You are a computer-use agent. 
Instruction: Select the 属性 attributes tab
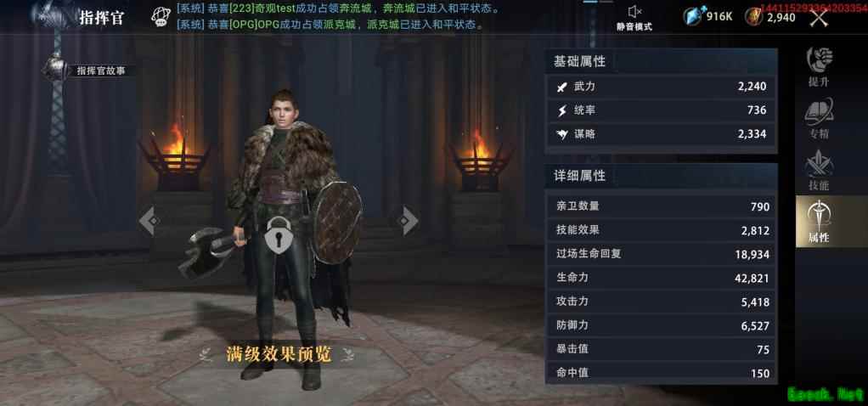[820, 222]
